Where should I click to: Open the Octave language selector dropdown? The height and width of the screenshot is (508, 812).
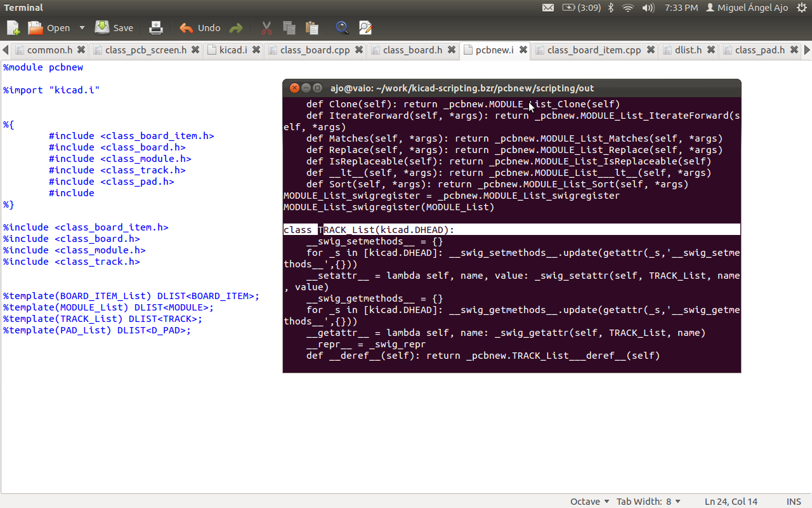point(589,502)
